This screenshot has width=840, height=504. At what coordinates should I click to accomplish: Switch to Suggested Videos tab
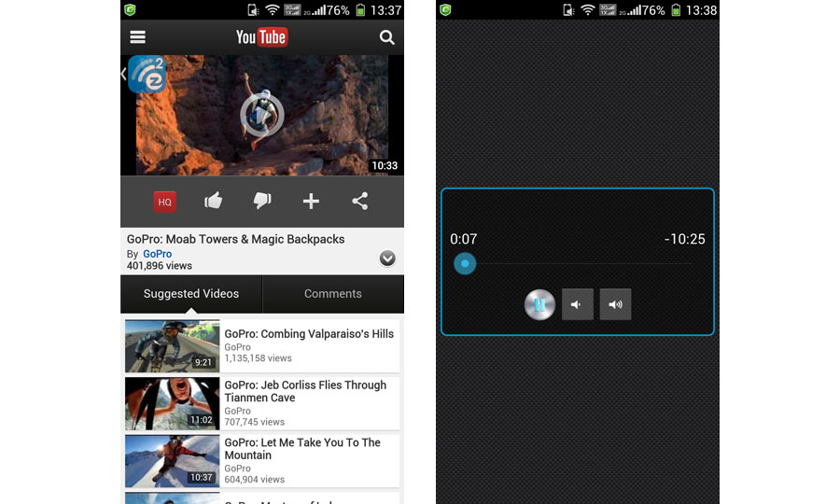pos(191,294)
